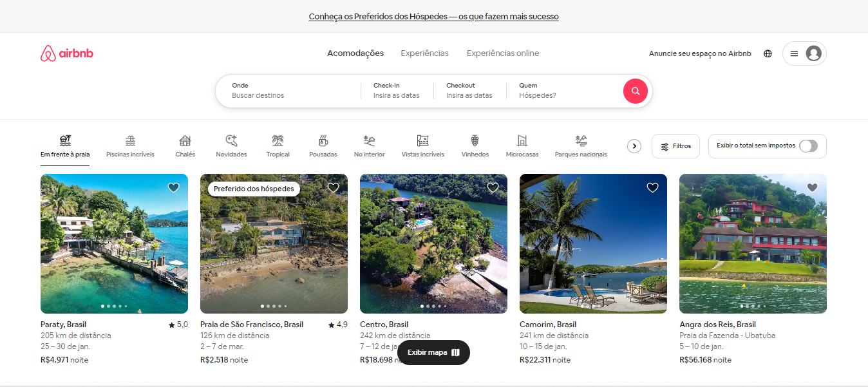Toggle Exibir o total sem impostos switch
Image resolution: width=868 pixels, height=387 pixels.
[x=808, y=146]
